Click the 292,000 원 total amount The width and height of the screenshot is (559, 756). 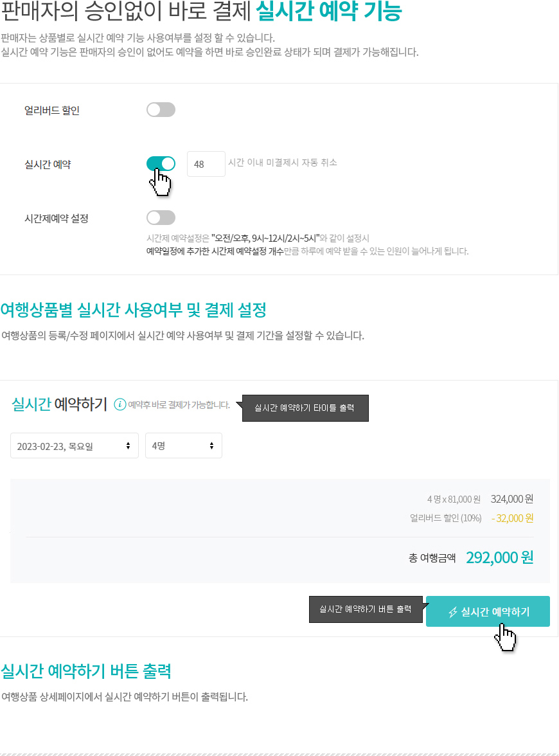click(500, 557)
